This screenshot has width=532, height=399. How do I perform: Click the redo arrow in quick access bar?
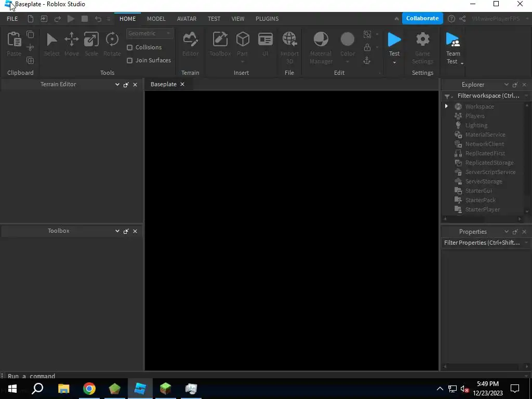pyautogui.click(x=58, y=19)
